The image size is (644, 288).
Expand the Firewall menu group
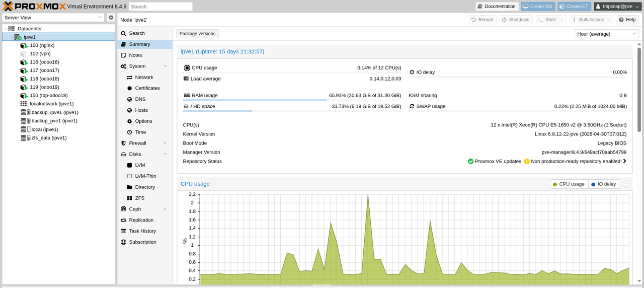tap(165, 143)
